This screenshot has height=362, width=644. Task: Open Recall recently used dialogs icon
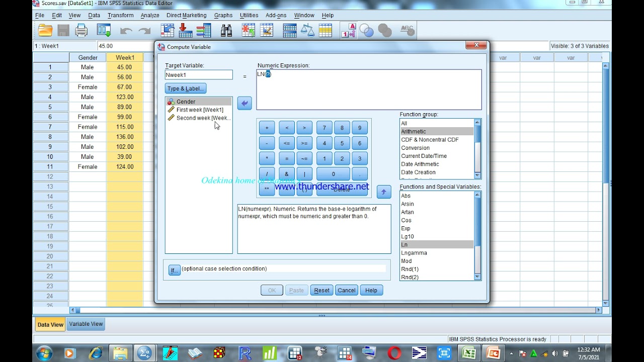pos(104,31)
